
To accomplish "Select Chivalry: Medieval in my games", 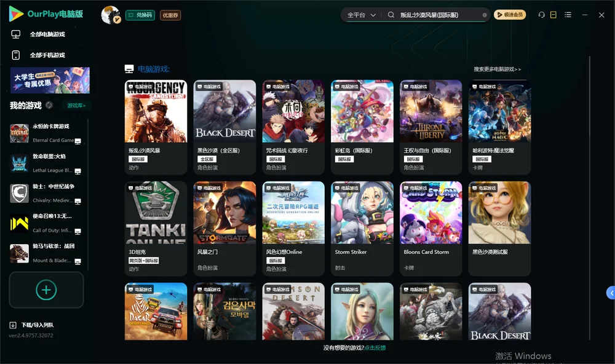I will pos(46,193).
